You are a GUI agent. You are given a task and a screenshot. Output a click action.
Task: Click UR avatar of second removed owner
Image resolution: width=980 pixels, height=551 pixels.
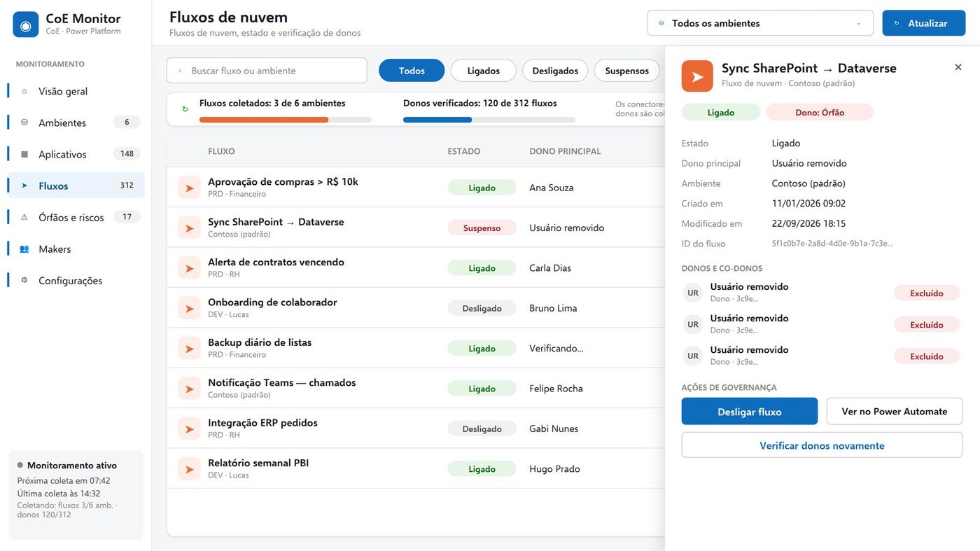(693, 324)
